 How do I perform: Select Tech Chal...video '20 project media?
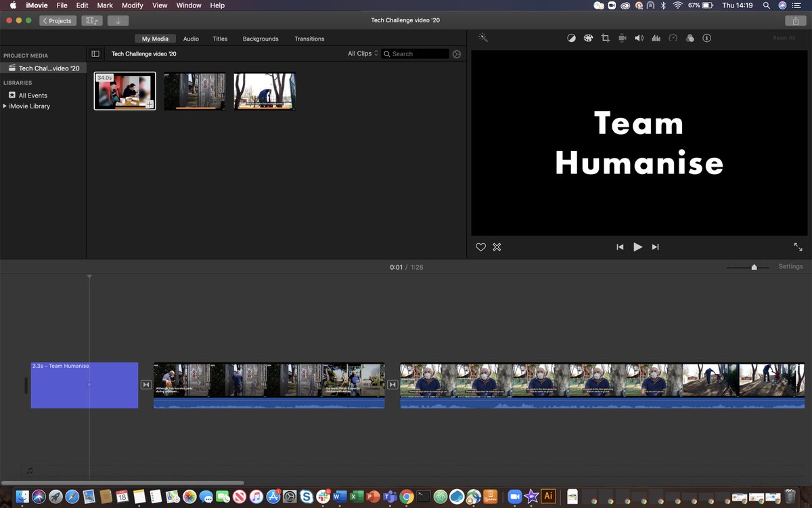43,68
